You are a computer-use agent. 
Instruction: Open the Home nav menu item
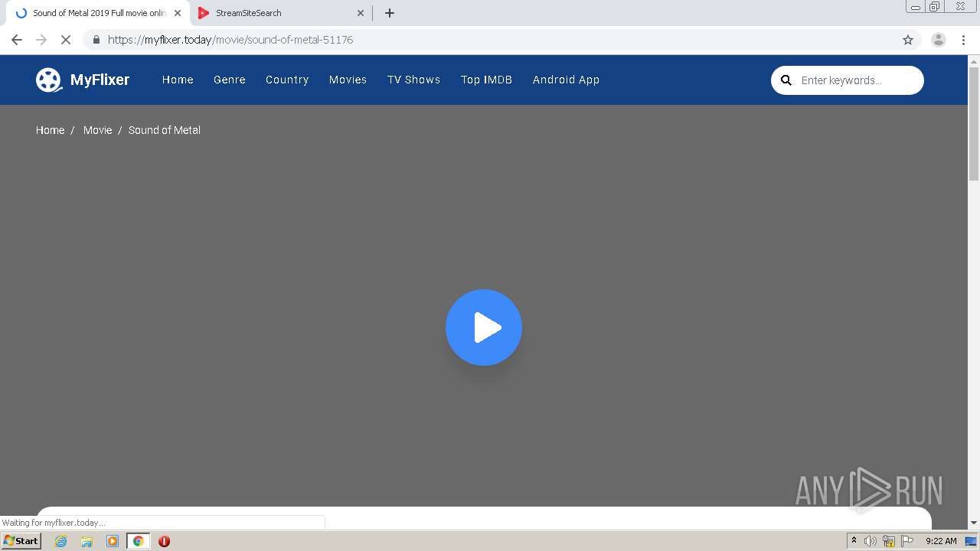[178, 80]
